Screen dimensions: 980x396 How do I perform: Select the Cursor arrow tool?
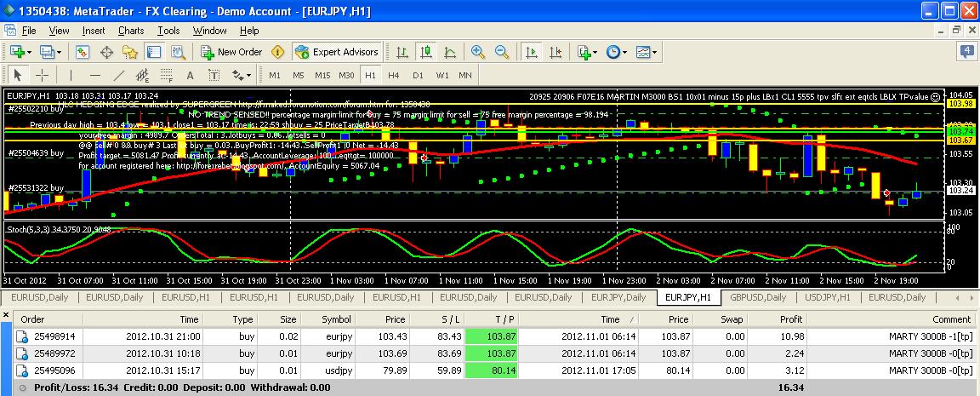[x=18, y=75]
